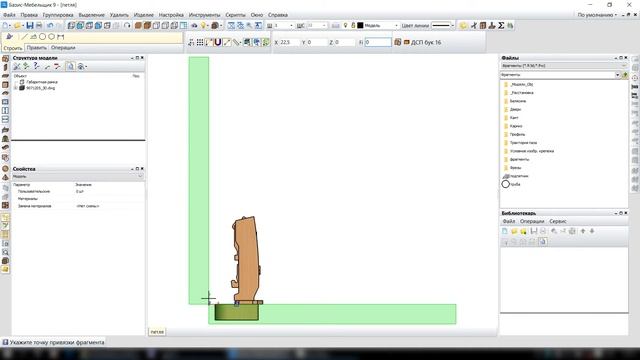Screen dimensions: 640x360
Task: Click the new file icon in Библиотекарь toolbar
Action: pyautogui.click(x=505, y=231)
